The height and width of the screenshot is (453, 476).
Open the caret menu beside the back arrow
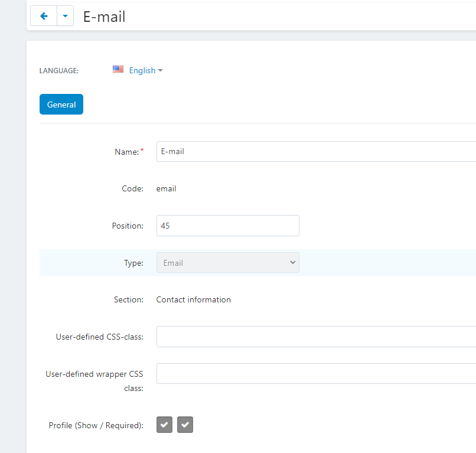pos(66,16)
